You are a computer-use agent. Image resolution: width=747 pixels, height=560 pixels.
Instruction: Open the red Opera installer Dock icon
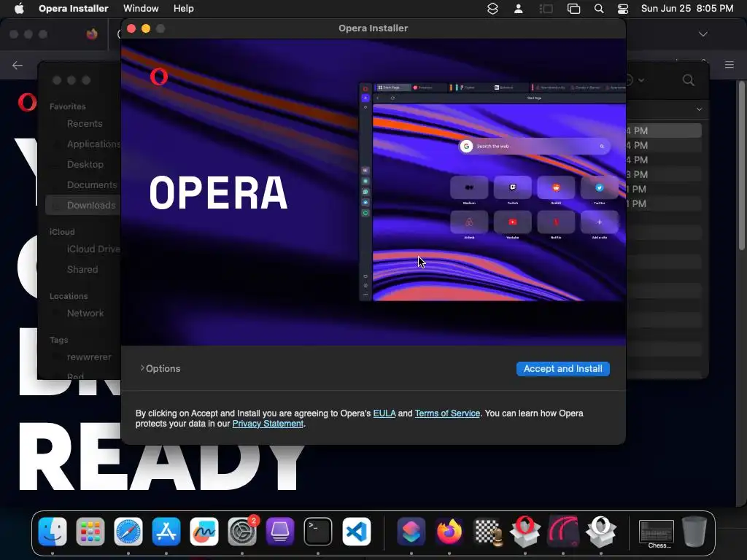pyautogui.click(x=525, y=532)
